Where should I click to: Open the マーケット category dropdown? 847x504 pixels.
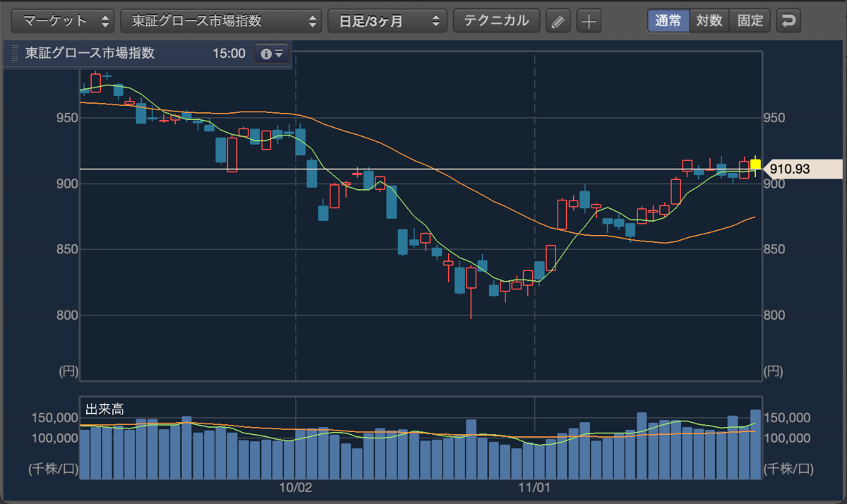tap(63, 20)
